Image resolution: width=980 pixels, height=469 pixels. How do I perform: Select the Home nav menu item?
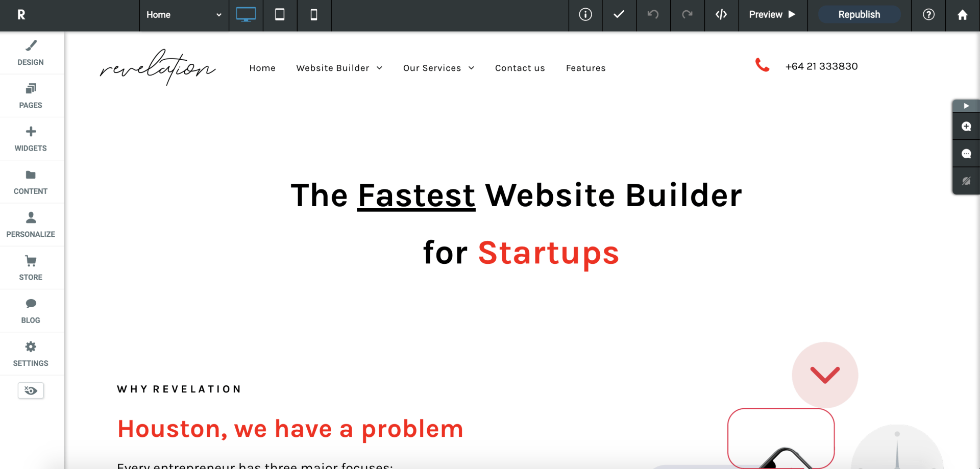pos(262,68)
